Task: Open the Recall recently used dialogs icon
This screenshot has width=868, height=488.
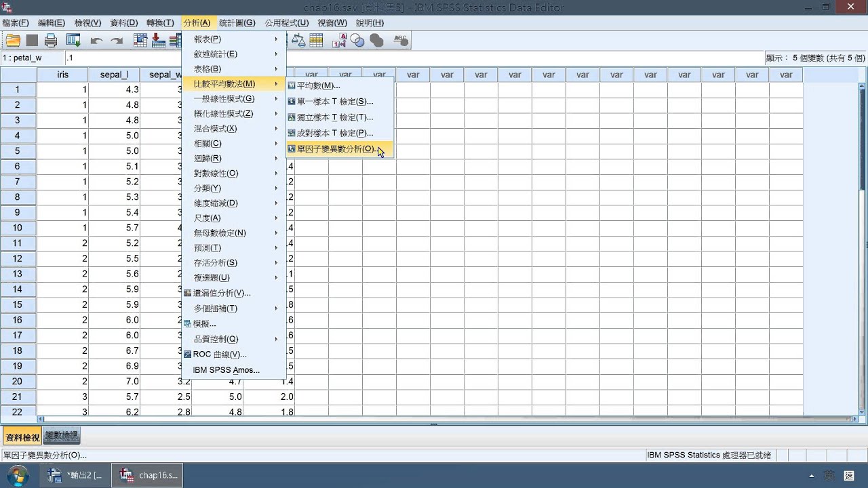Action: (73, 41)
